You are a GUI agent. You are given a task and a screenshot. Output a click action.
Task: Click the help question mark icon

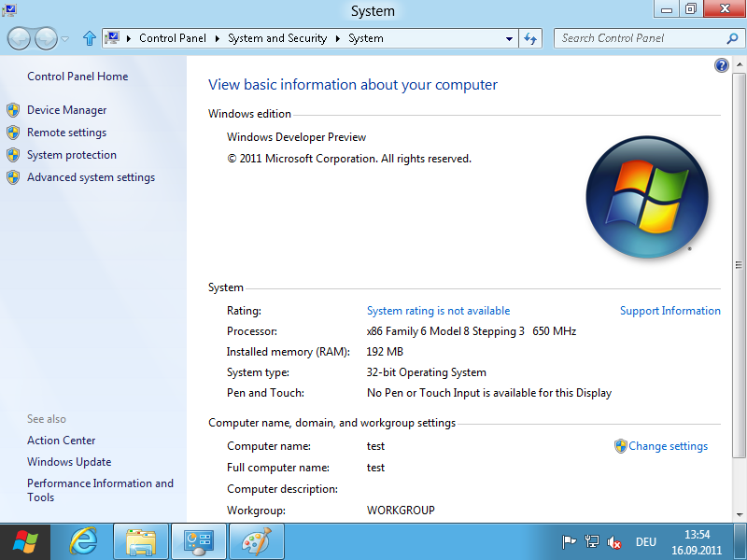721,65
